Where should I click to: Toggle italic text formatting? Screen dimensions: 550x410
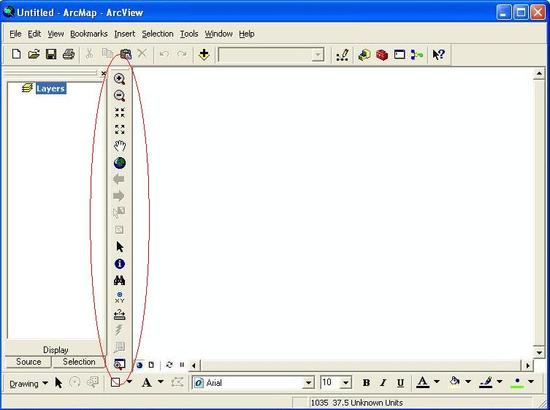tap(383, 383)
